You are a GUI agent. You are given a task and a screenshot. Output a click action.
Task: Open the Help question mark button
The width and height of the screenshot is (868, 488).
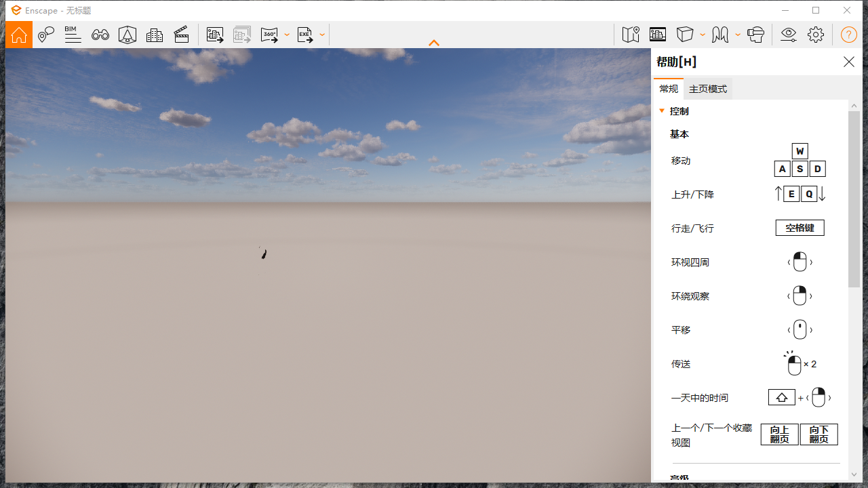pyautogui.click(x=848, y=34)
